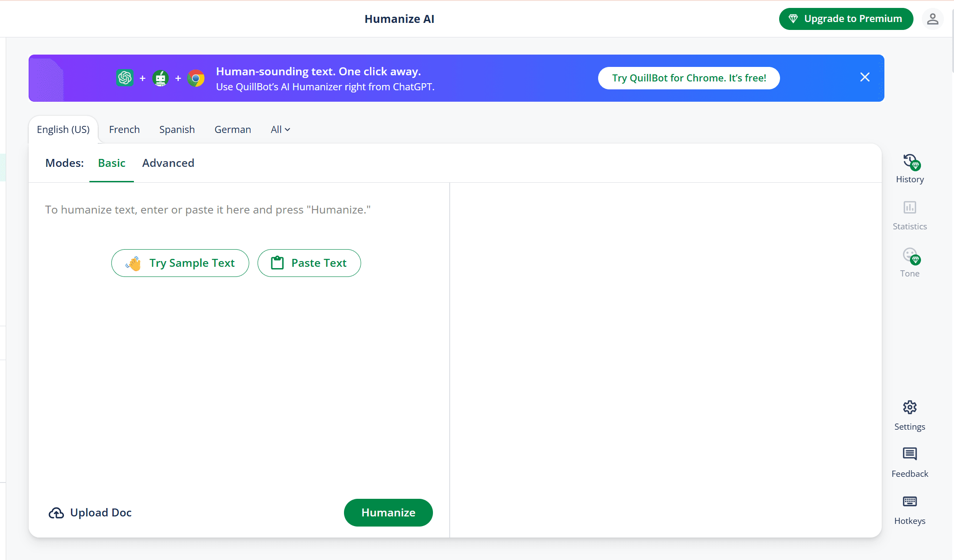Expand the All languages dropdown

280,129
